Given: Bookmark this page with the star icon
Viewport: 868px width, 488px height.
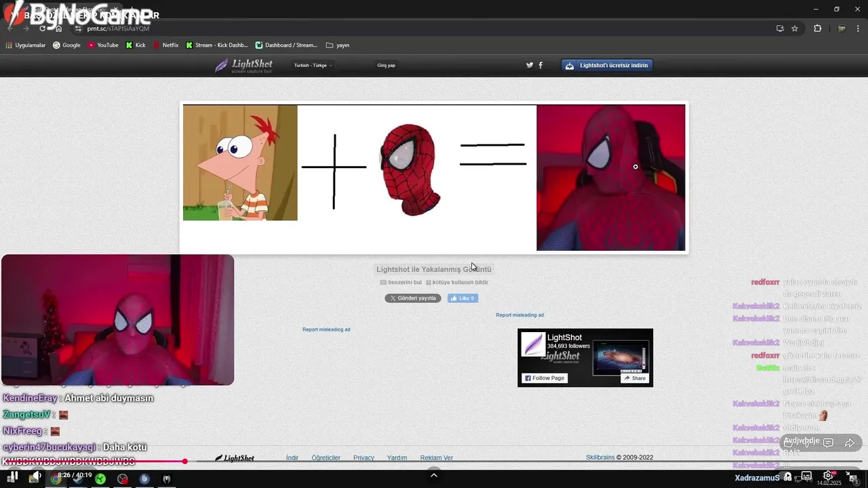Looking at the screenshot, I should (x=795, y=28).
